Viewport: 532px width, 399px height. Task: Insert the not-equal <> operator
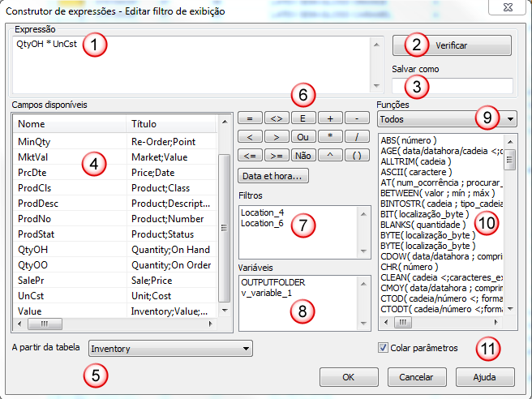click(277, 118)
